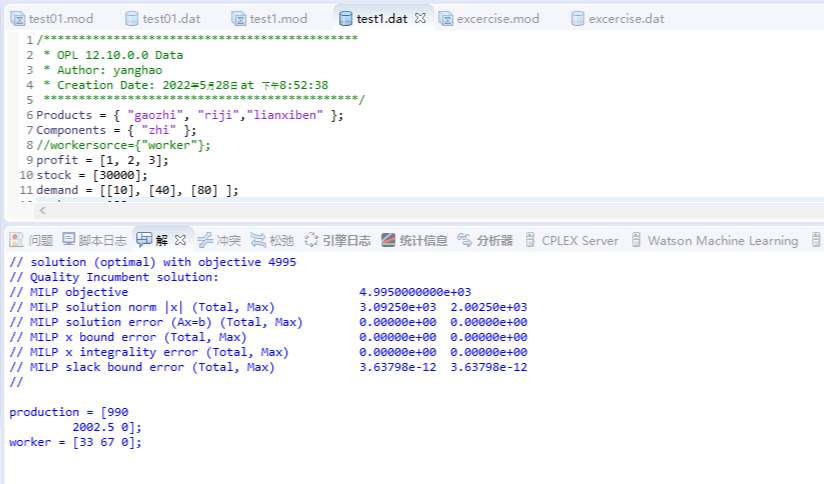Click the "solution (optimal) with objective 4995" line

[x=153, y=262]
